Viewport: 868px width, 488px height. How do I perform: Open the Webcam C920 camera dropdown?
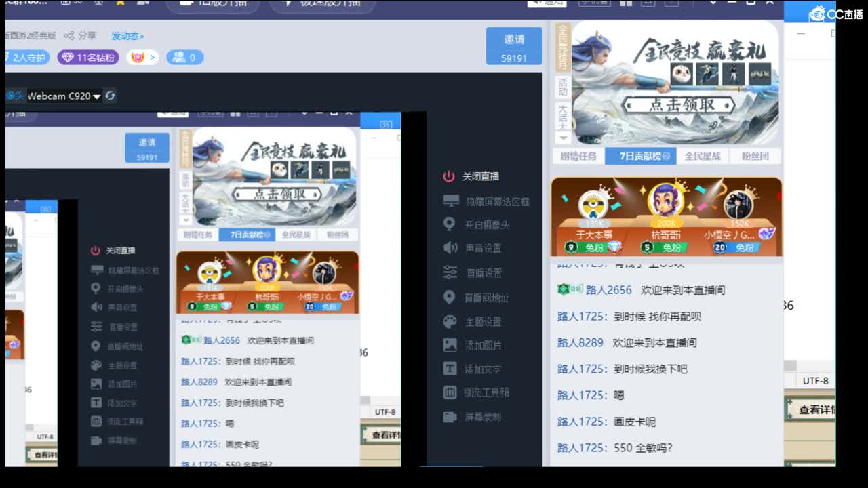click(97, 96)
